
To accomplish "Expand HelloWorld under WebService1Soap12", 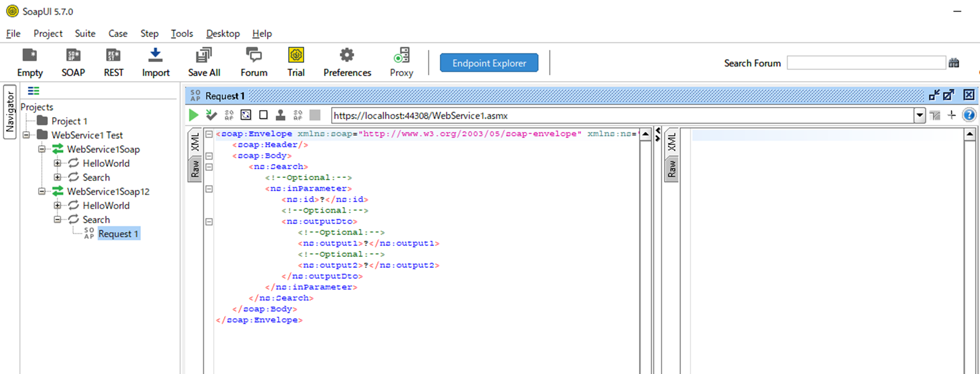I will click(58, 205).
